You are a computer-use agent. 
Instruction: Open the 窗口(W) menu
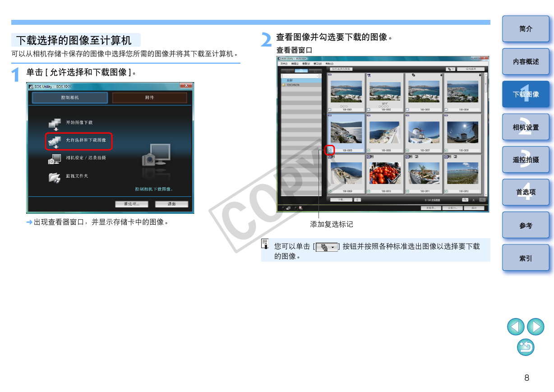click(317, 64)
